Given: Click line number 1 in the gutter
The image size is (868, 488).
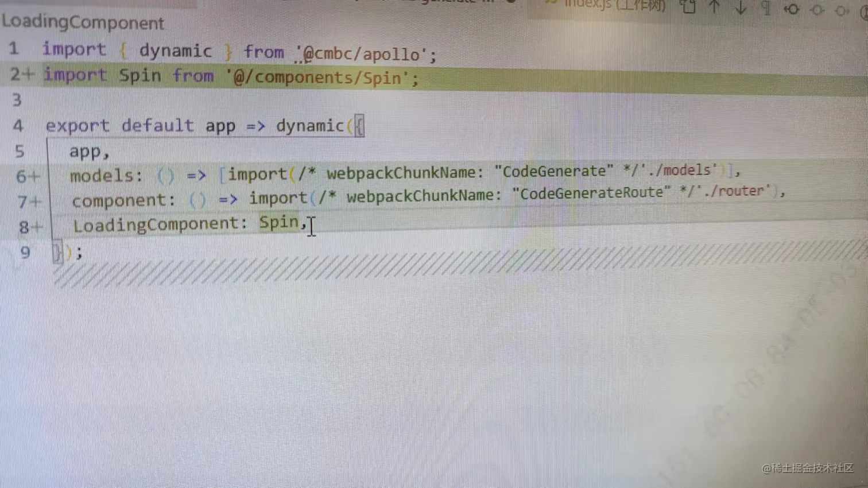Looking at the screenshot, I should pyautogui.click(x=14, y=48).
